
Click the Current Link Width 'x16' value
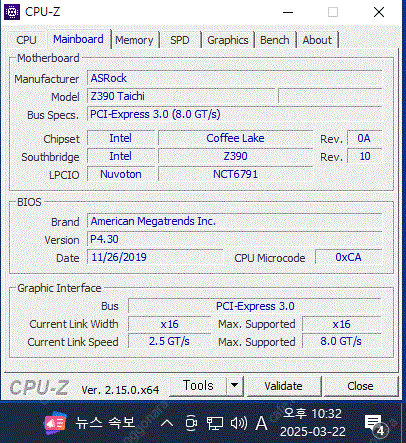(x=169, y=324)
